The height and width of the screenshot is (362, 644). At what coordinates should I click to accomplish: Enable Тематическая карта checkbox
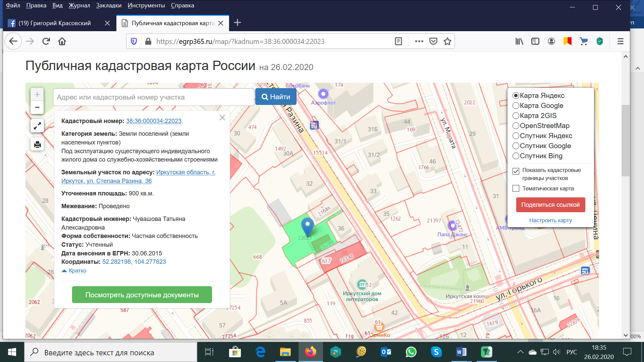[x=516, y=188]
